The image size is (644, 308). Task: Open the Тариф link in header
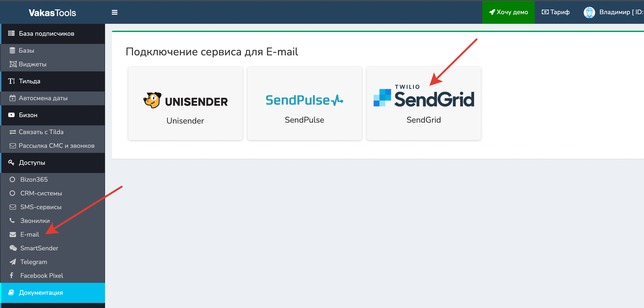coord(555,12)
